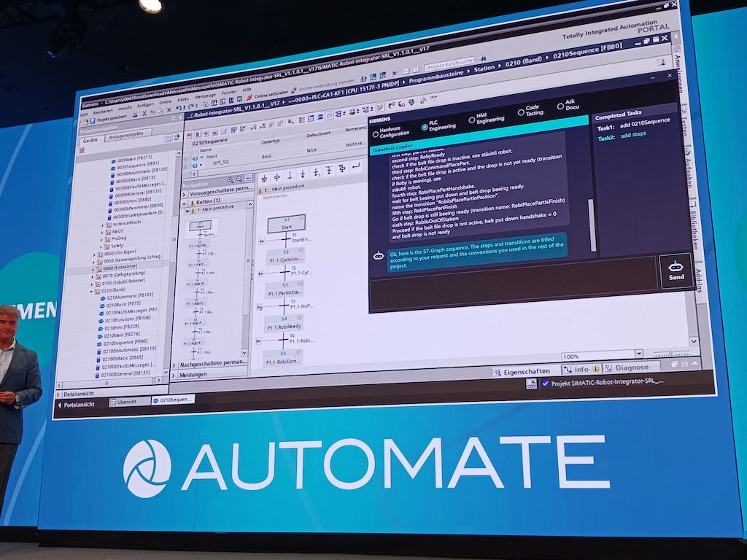Viewport: 747px width, 560px height.
Task: Open the Bearbeiten menu
Action: [x=103, y=112]
